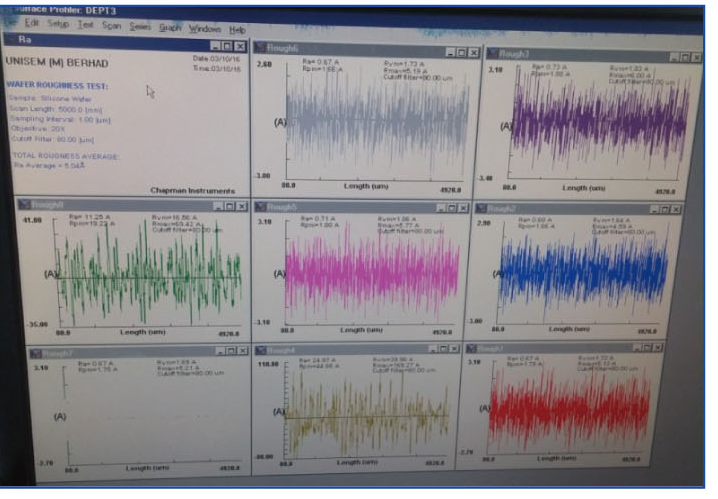Select the 'WAFER ROUGHNESS TEST:' label

tap(57, 86)
